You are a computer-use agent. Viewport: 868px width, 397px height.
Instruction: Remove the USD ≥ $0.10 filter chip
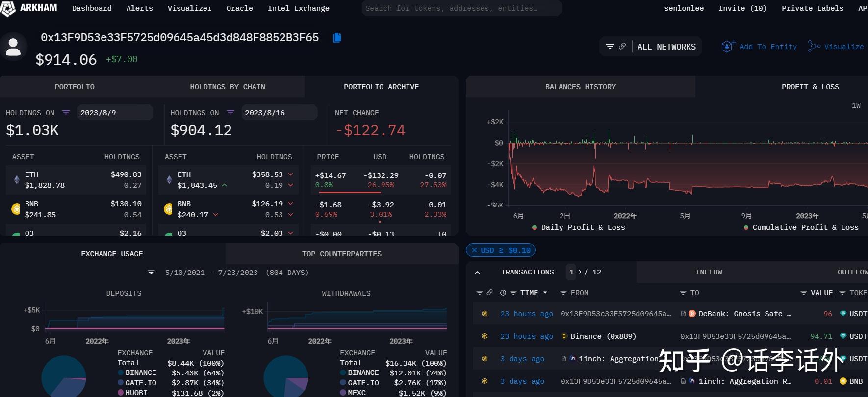pos(474,250)
